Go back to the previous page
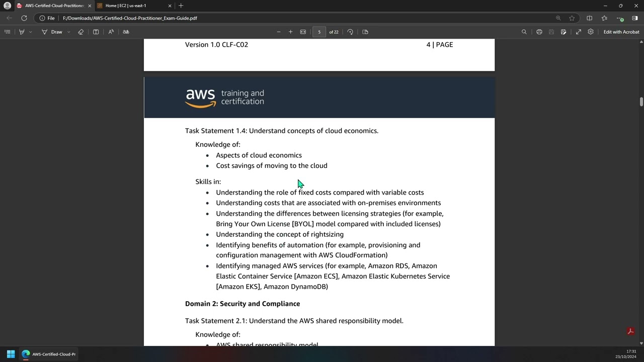The width and height of the screenshot is (644, 362). pos(9,18)
